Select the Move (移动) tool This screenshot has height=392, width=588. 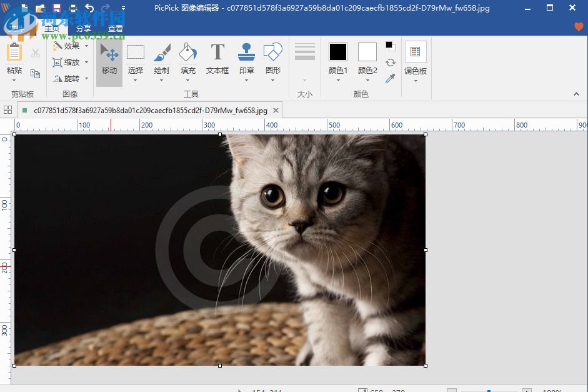(109, 59)
